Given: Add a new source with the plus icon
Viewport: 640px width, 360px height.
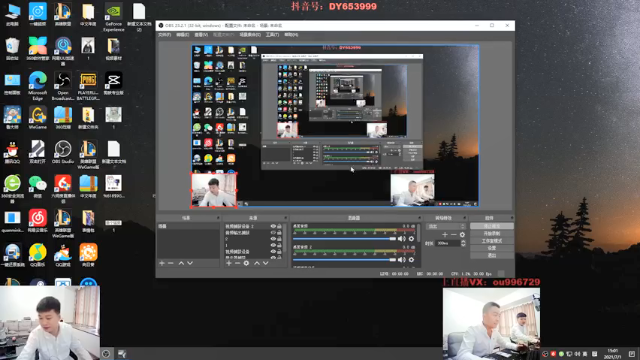Looking at the screenshot, I should click(229, 263).
